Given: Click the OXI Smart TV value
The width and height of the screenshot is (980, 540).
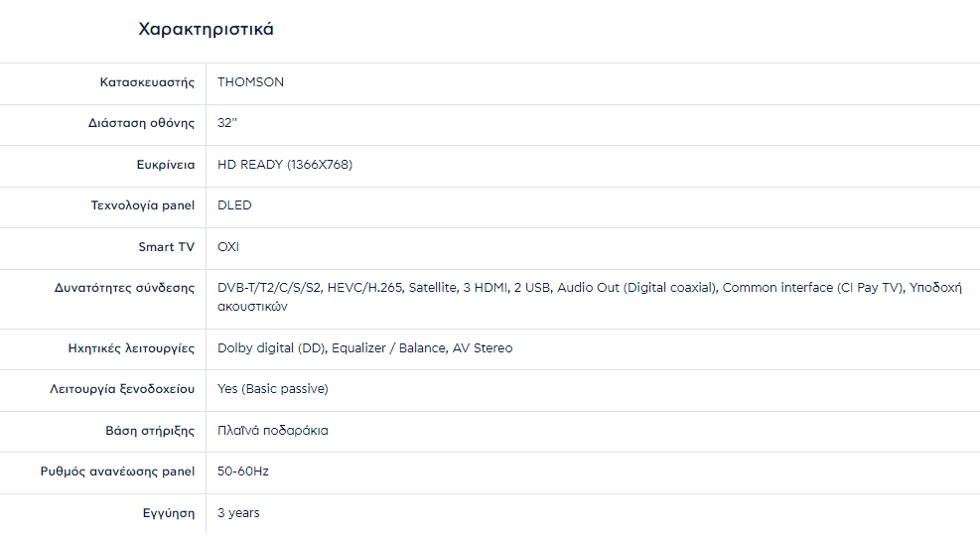Looking at the screenshot, I should (x=228, y=247).
